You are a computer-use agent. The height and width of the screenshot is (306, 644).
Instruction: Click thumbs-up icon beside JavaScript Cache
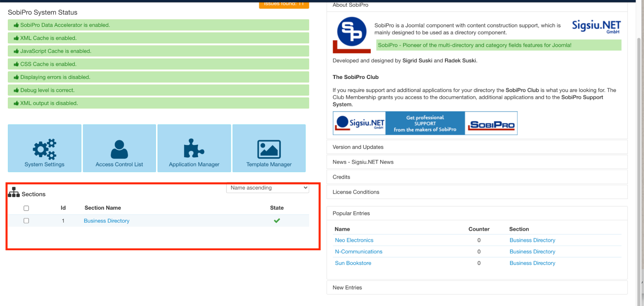coord(16,51)
